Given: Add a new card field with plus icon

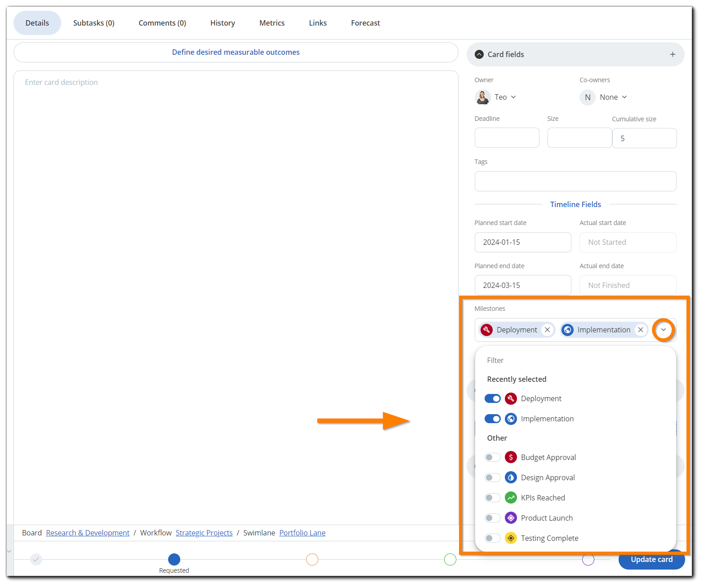Looking at the screenshot, I should (x=673, y=54).
